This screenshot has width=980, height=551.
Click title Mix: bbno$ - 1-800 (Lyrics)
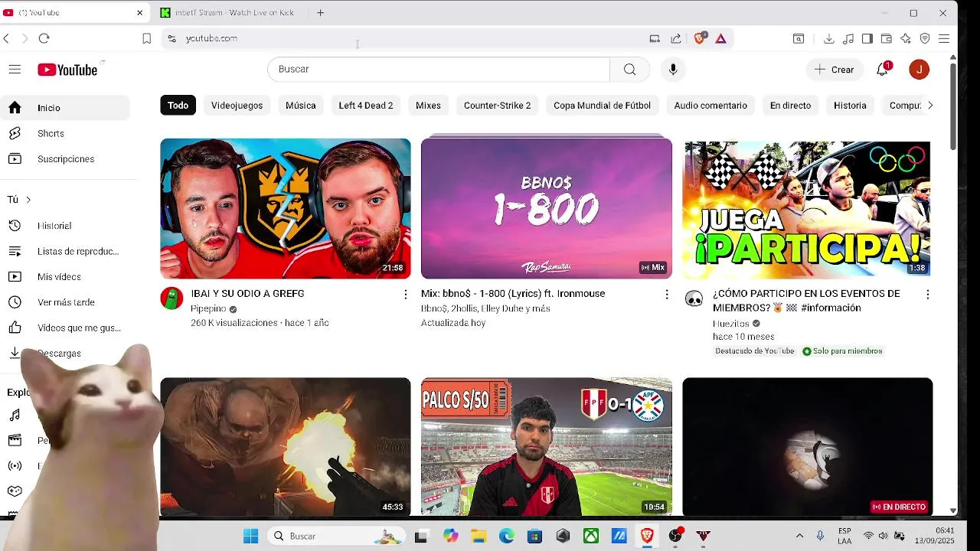[513, 294]
